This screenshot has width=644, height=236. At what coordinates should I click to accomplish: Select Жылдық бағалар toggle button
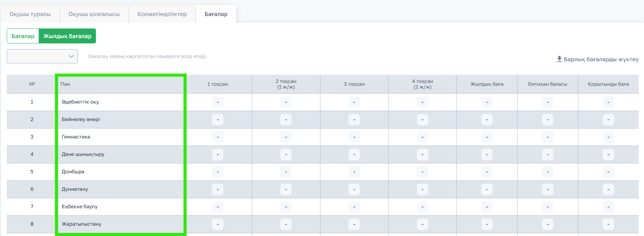tap(67, 36)
